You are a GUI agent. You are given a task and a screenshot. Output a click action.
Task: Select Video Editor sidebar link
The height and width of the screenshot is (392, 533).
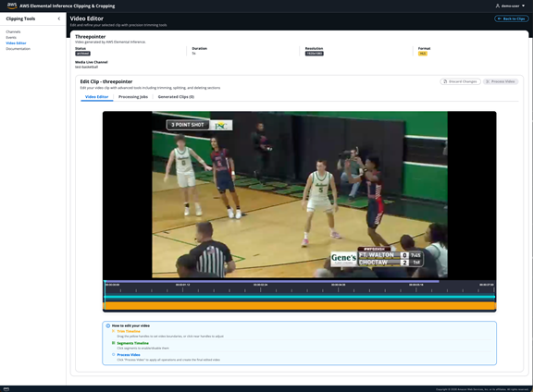pos(16,43)
